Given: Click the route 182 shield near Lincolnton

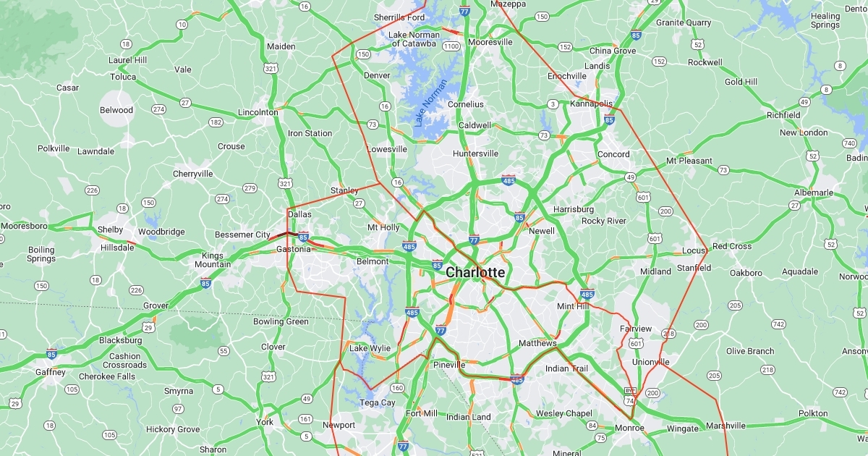Looking at the screenshot, I should 216,122.
